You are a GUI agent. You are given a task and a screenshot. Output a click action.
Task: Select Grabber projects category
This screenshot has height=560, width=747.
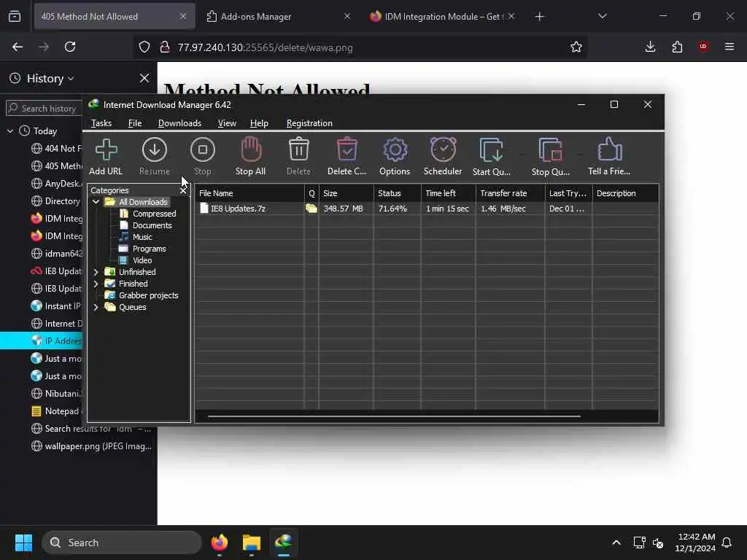[x=148, y=295]
